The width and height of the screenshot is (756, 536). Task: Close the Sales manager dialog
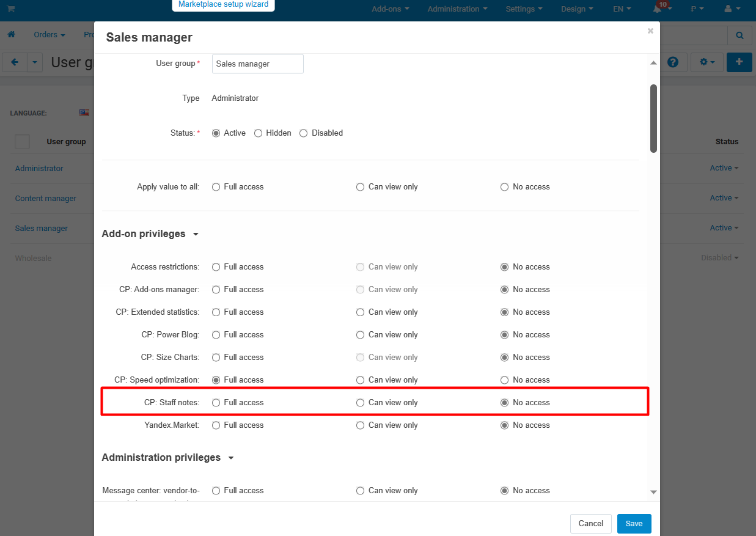(x=650, y=31)
